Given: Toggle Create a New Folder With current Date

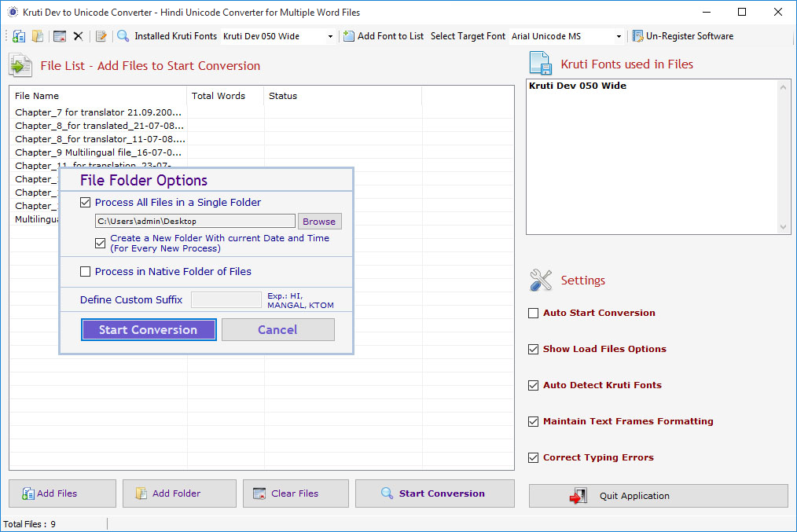Looking at the screenshot, I should 100,243.
